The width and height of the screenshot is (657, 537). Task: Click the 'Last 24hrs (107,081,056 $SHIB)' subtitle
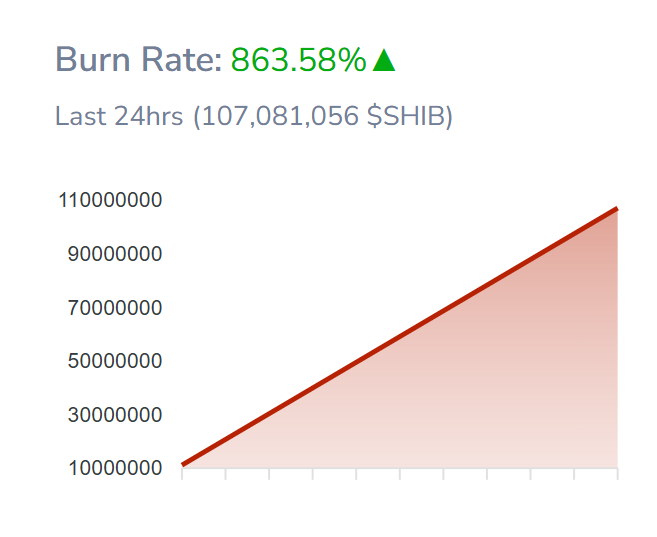click(x=254, y=116)
